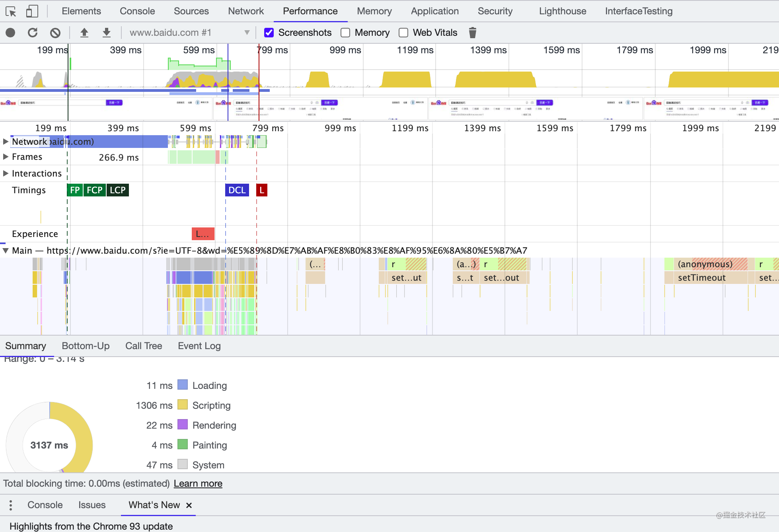
Task: Click the collect garbage trash icon
Action: (x=472, y=33)
